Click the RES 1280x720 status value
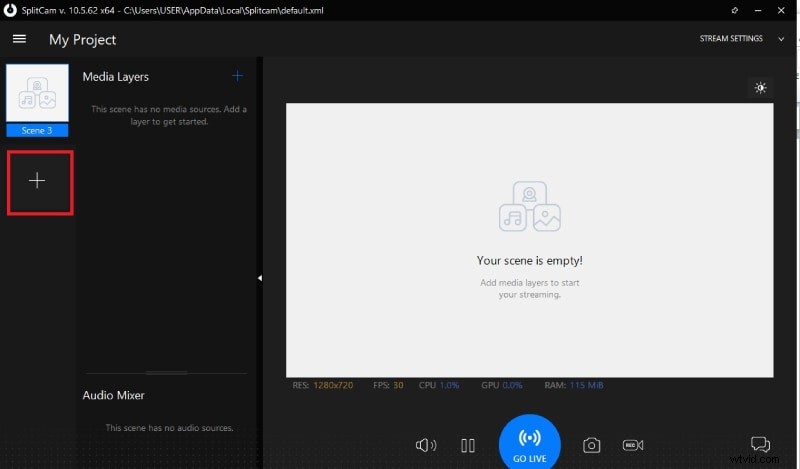This screenshot has width=800, height=469. 333,385
